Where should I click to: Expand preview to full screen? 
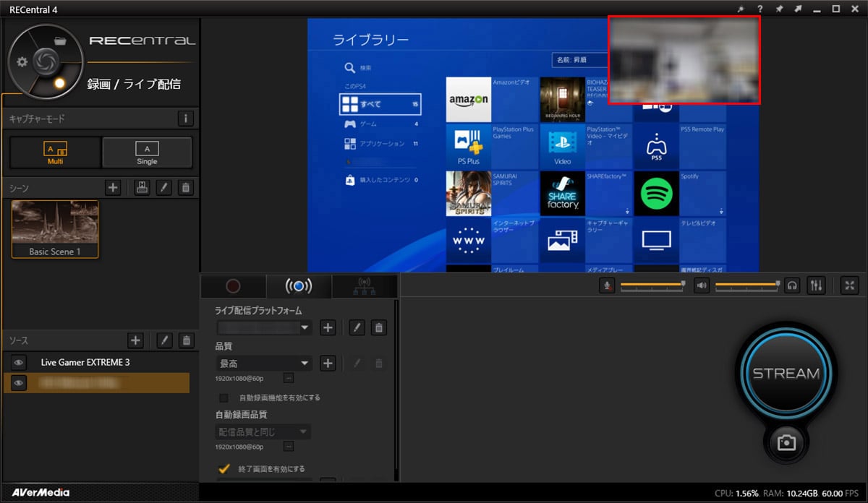point(850,285)
